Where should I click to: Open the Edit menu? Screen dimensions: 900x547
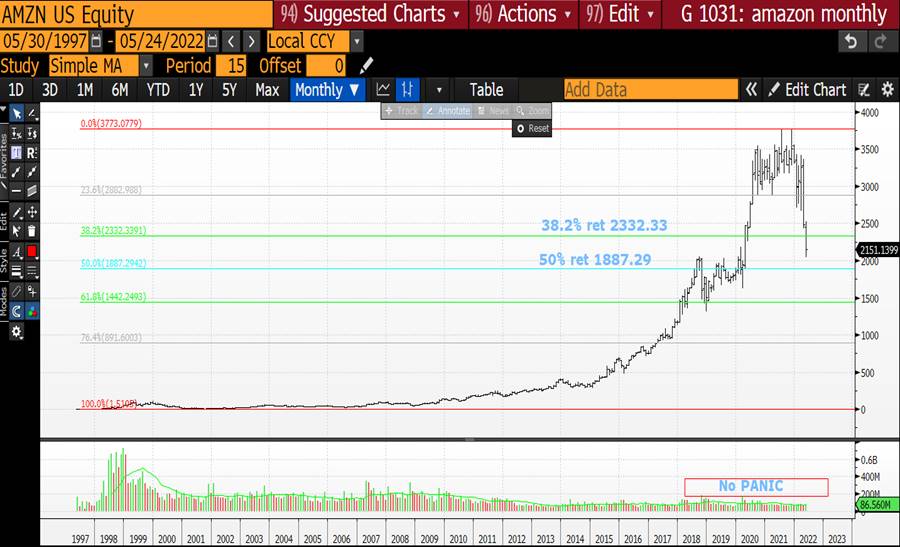(620, 14)
